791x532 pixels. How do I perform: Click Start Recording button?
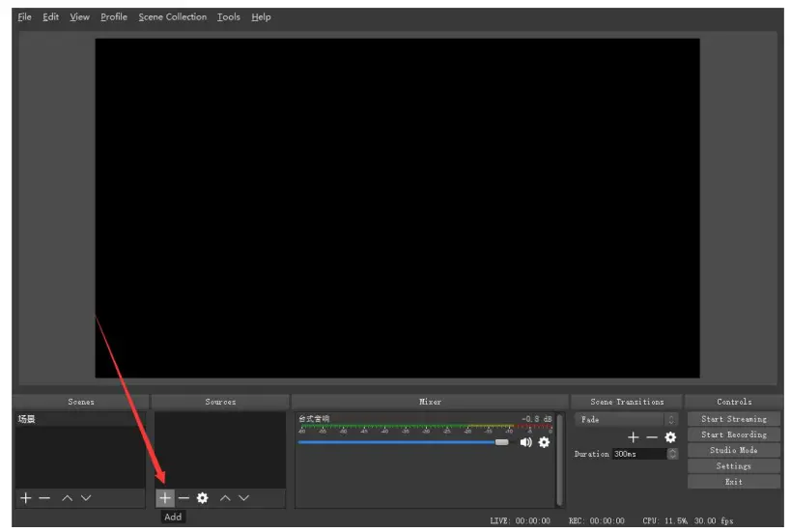point(733,434)
